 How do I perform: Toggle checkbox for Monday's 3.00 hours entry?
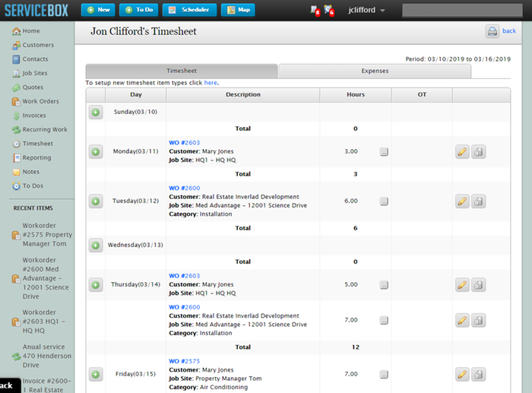click(x=384, y=152)
